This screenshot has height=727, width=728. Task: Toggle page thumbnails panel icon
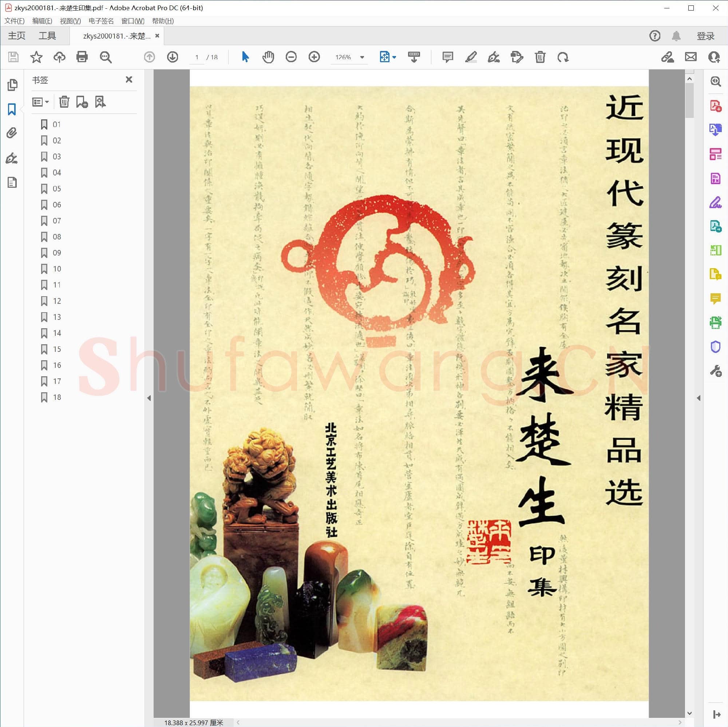click(12, 85)
